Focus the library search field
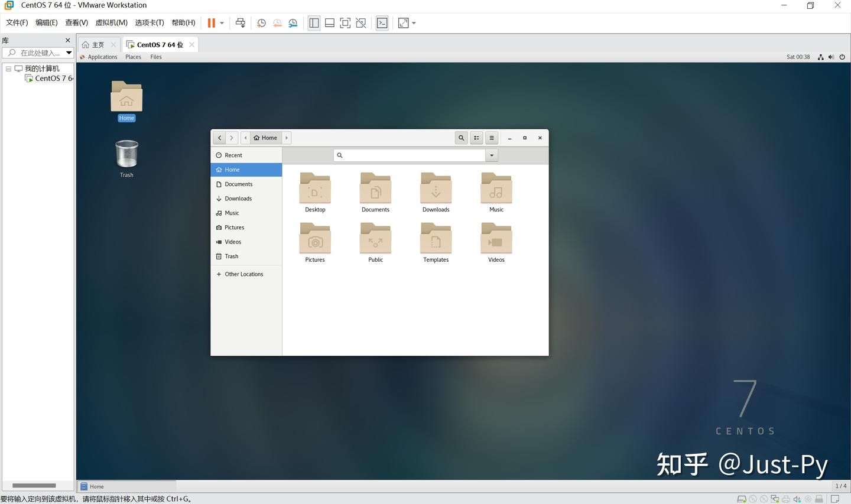This screenshot has width=851, height=504. tap(34, 53)
